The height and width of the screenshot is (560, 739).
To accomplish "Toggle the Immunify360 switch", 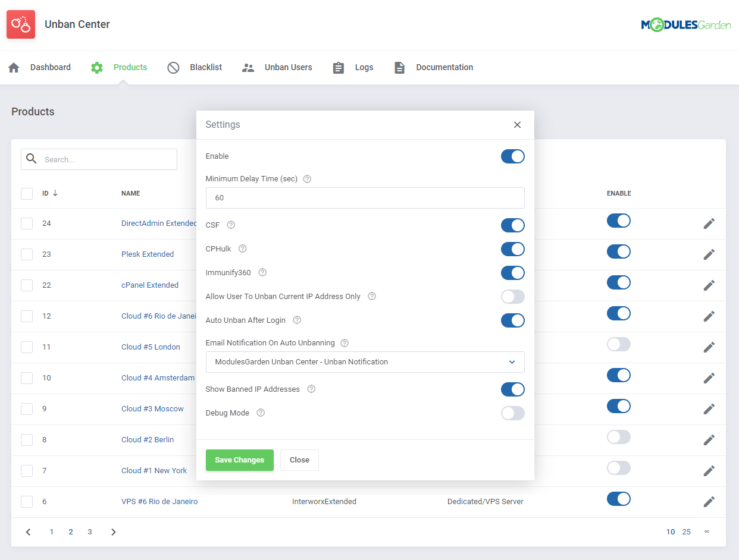I will coord(513,273).
